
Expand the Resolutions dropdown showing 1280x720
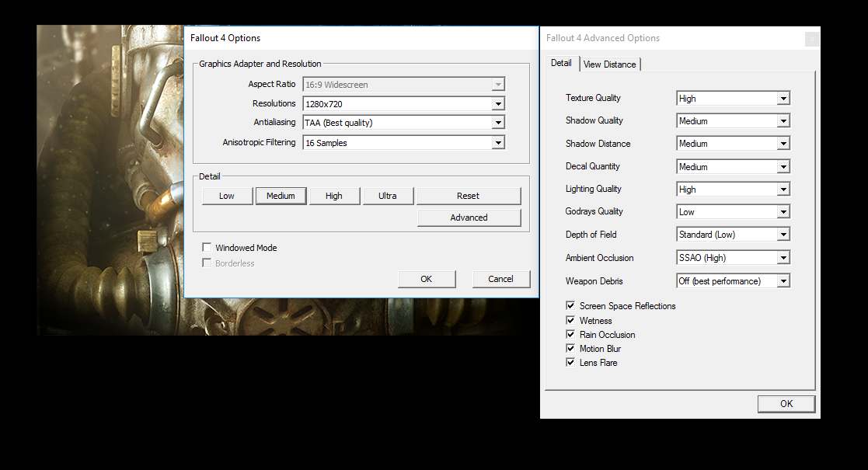click(x=403, y=103)
